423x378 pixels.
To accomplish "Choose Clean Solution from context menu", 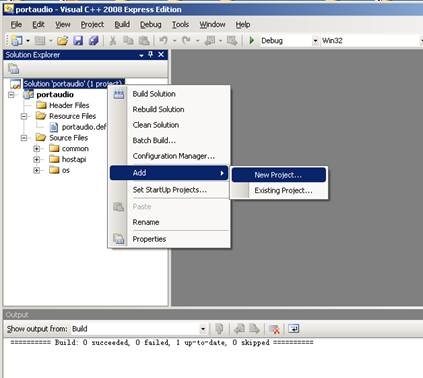I will (170, 125).
